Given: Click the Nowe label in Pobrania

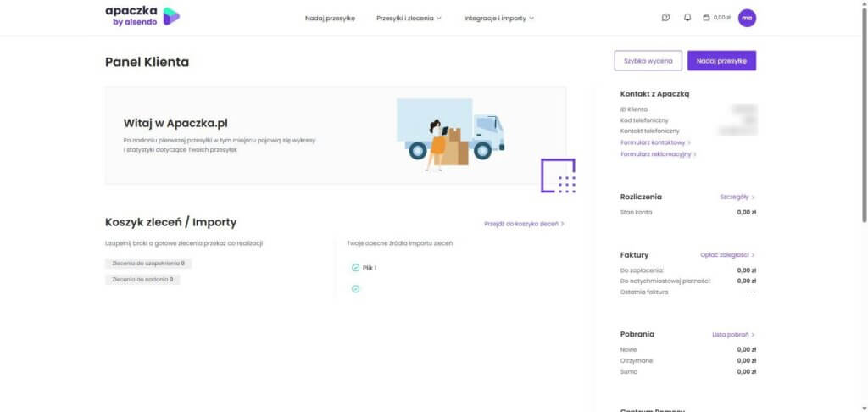Looking at the screenshot, I should click(629, 349).
